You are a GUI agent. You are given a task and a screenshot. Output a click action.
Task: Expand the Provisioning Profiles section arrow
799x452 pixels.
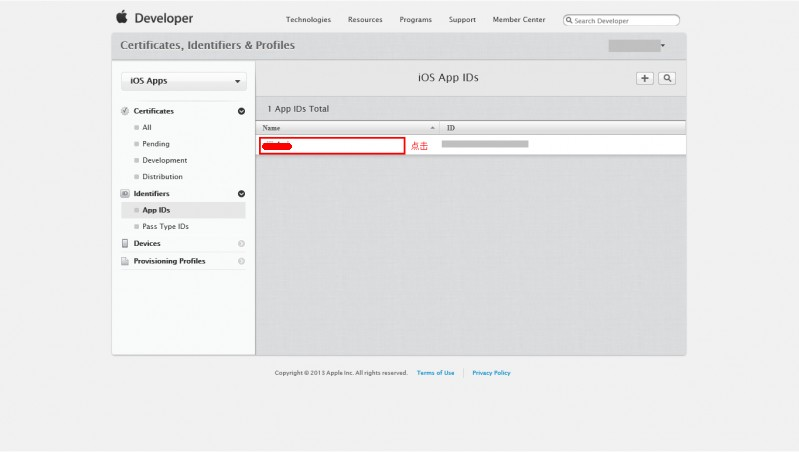(241, 261)
